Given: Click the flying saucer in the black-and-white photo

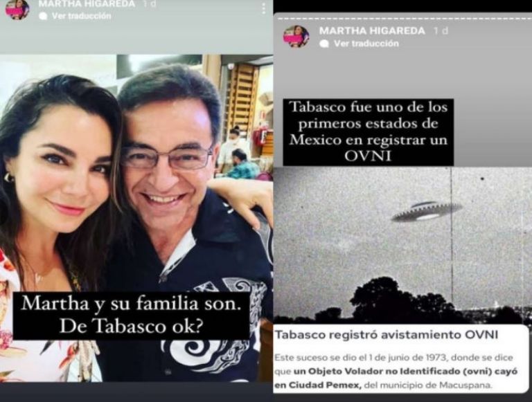Looking at the screenshot, I should (427, 212).
